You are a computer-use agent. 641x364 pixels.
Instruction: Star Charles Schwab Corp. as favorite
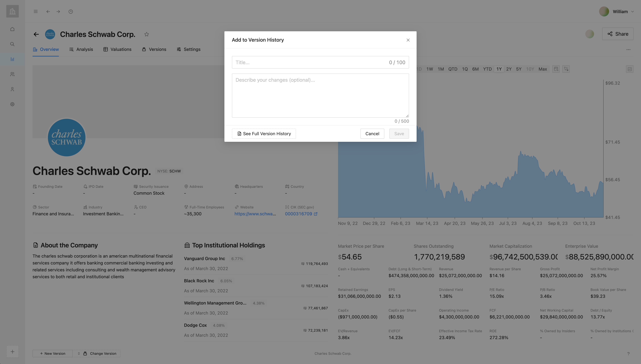pos(147,34)
